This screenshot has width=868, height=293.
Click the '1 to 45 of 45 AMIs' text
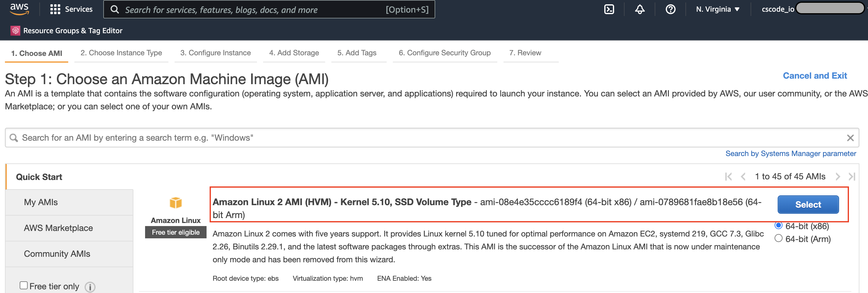pos(790,177)
